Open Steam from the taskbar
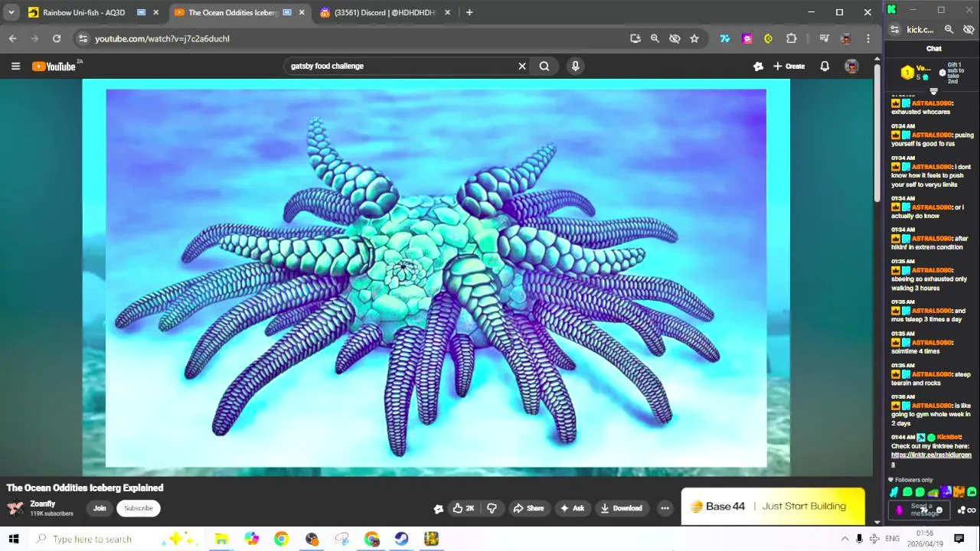The width and height of the screenshot is (980, 551). pos(401,539)
